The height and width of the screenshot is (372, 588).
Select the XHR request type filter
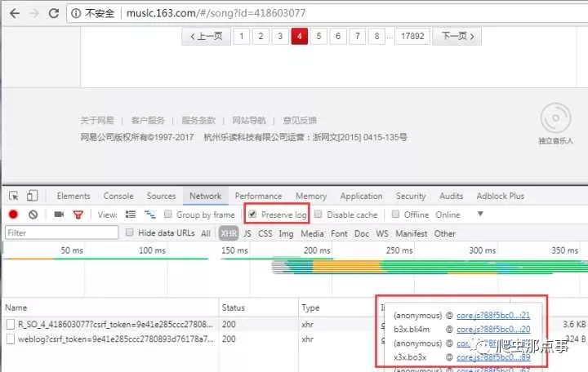(x=229, y=233)
